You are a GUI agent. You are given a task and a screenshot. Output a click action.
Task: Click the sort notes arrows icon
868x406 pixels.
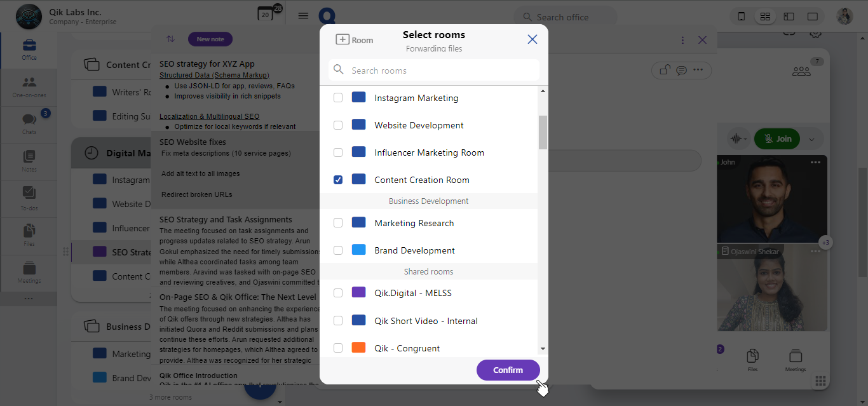point(170,39)
